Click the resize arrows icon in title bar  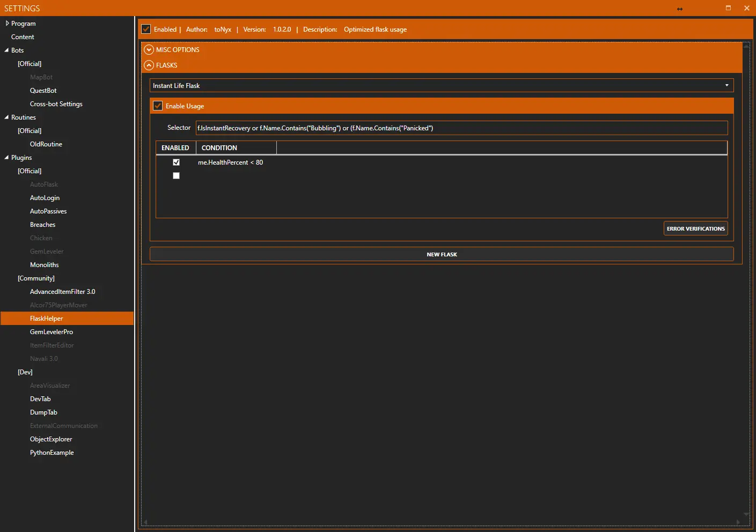680,9
